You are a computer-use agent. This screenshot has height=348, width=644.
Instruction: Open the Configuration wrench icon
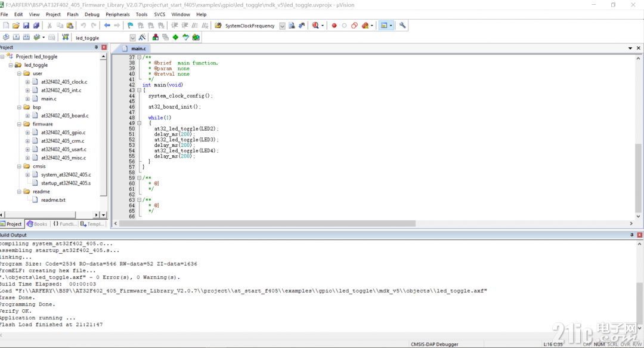pyautogui.click(x=402, y=26)
